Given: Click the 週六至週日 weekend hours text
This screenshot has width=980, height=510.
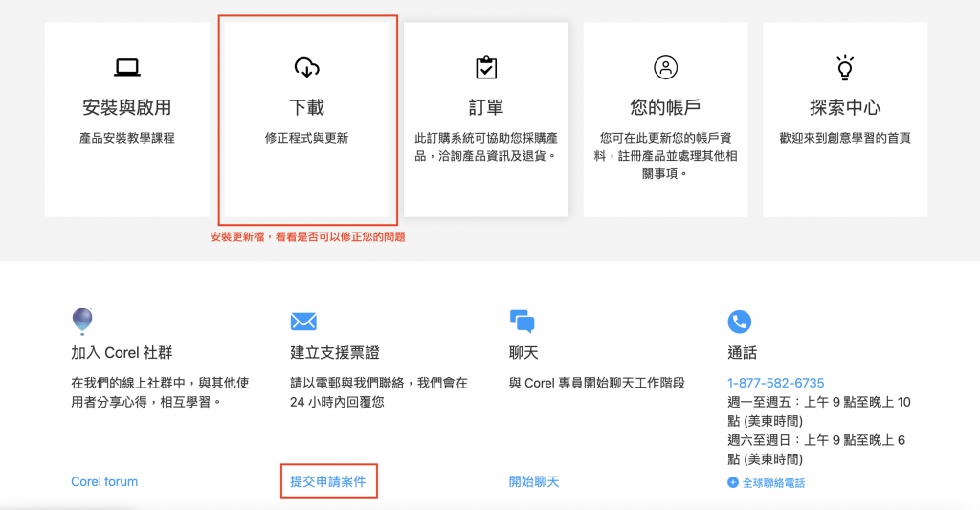Looking at the screenshot, I should point(816,450).
